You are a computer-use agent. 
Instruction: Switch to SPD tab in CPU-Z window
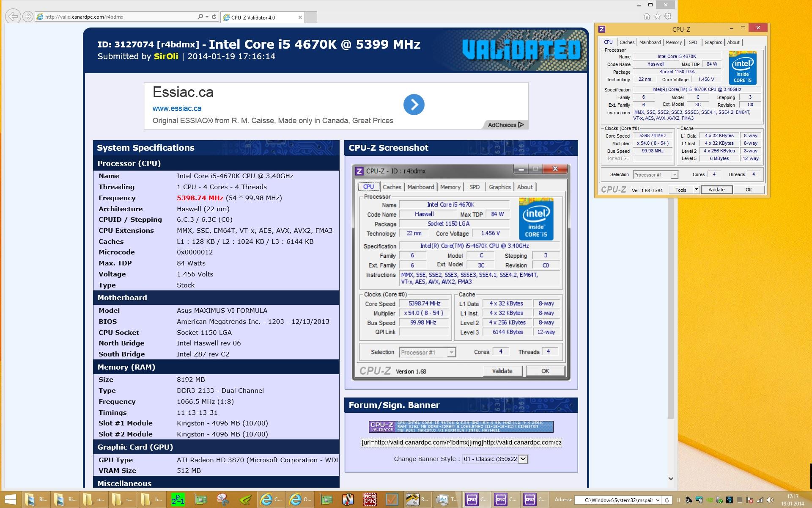[693, 42]
